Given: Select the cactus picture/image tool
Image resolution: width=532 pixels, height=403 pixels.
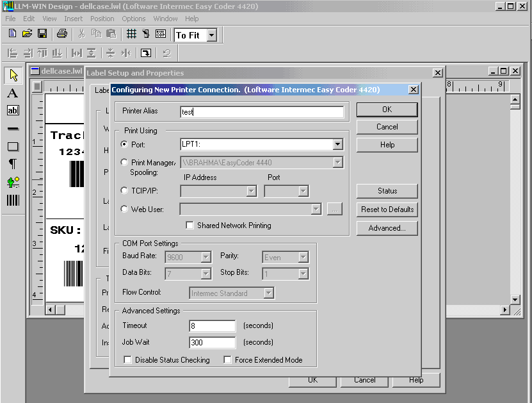Looking at the screenshot, I should tap(13, 183).
